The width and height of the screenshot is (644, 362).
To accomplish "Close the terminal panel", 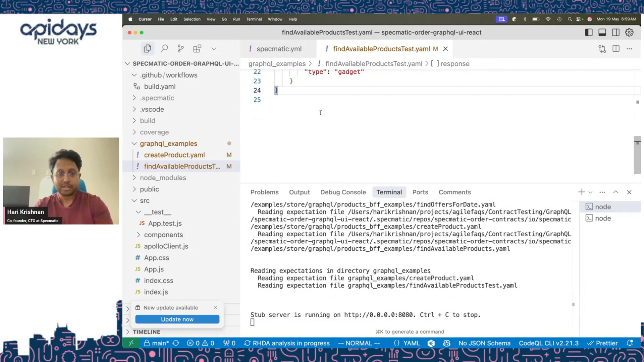I will 629,192.
